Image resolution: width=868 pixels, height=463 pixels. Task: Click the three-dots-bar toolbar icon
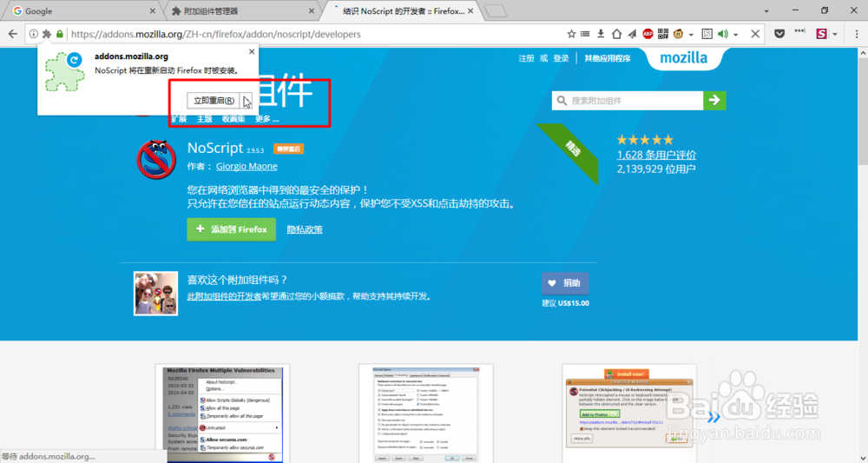tap(799, 31)
